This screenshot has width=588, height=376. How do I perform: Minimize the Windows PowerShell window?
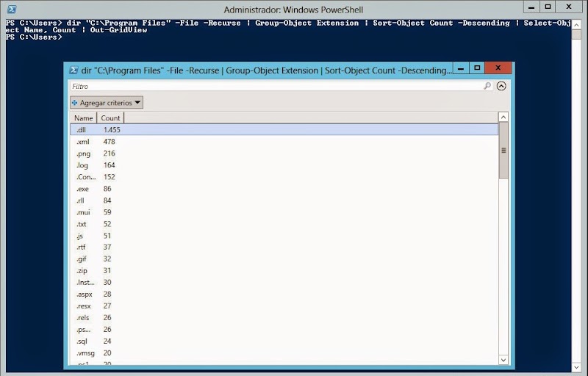pyautogui.click(x=531, y=7)
